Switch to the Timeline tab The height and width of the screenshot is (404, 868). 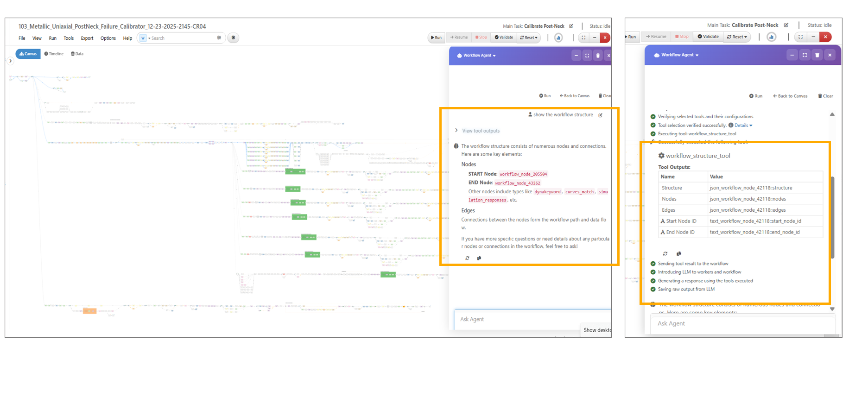pos(54,54)
